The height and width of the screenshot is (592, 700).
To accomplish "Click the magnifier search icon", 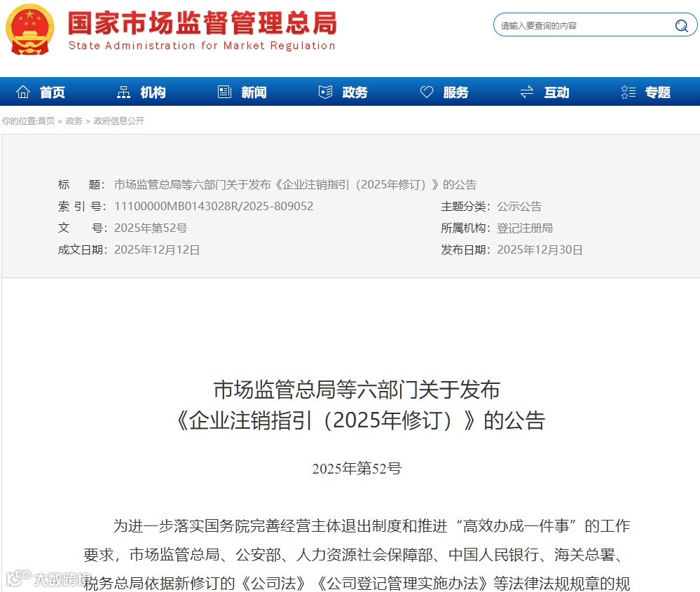I will coord(681,26).
